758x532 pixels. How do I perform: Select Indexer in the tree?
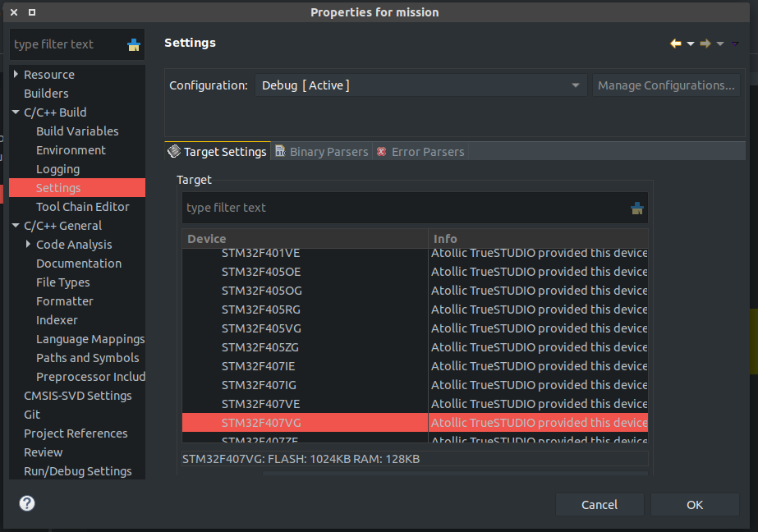[57, 320]
